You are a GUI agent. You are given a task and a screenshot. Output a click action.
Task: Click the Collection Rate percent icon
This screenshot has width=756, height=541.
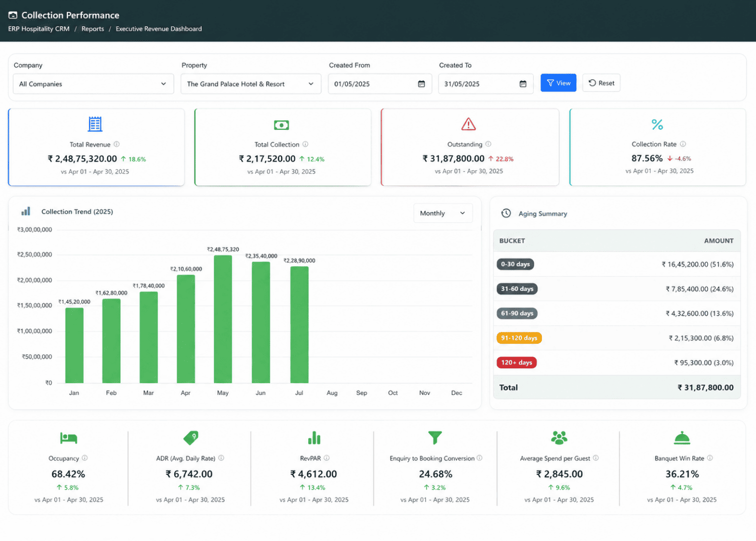657,124
